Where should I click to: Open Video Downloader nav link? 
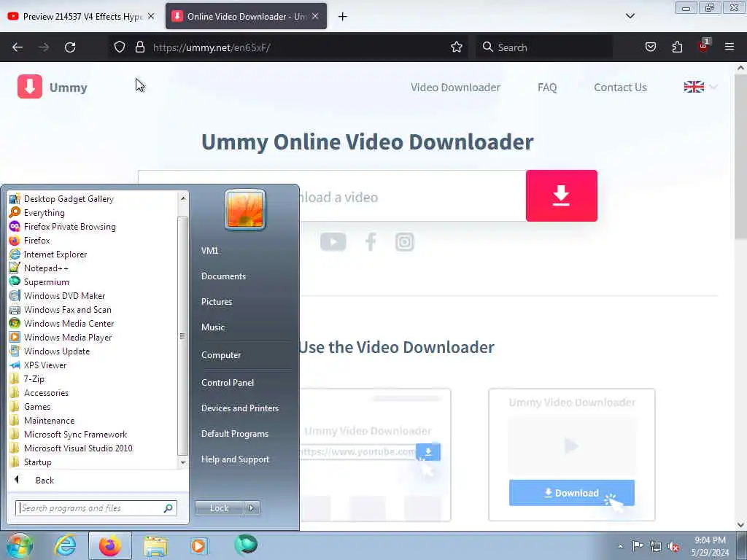coord(455,87)
